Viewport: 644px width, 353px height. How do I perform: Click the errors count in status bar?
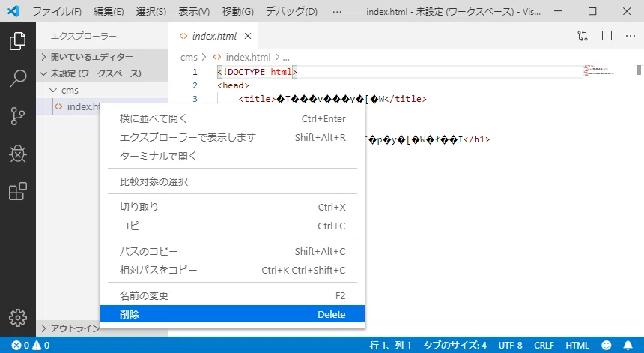tap(20, 346)
